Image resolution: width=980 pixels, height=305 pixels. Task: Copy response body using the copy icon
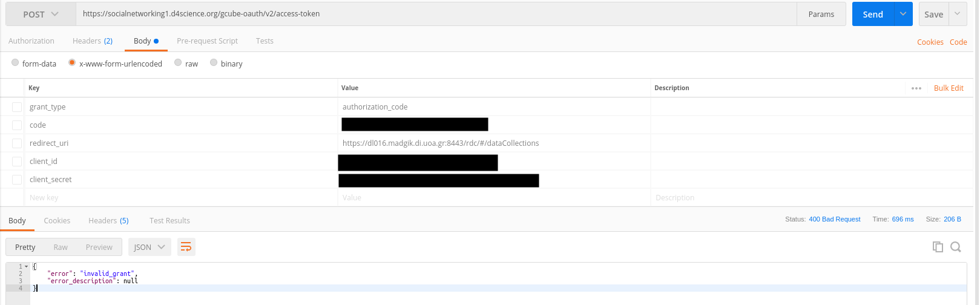click(938, 247)
